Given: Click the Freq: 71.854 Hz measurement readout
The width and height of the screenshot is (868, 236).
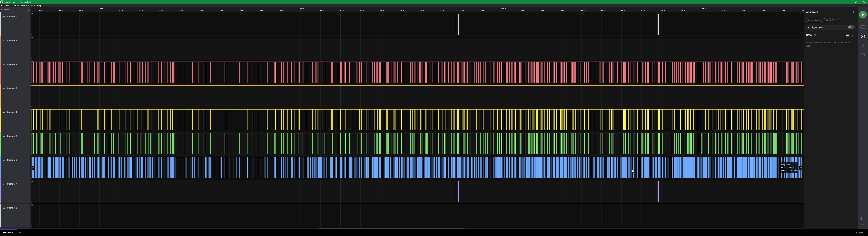Looking at the screenshot, I should (x=788, y=168).
